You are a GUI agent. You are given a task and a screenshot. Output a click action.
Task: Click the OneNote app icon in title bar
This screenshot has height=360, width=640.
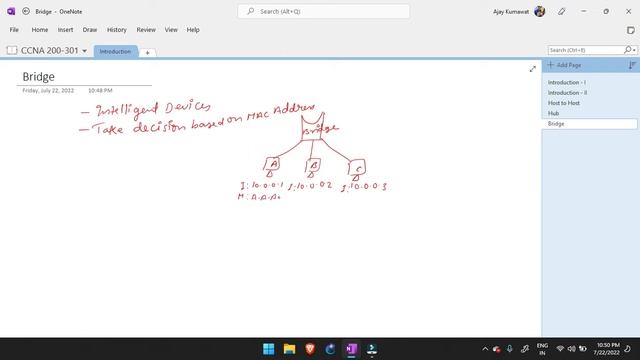[11, 11]
